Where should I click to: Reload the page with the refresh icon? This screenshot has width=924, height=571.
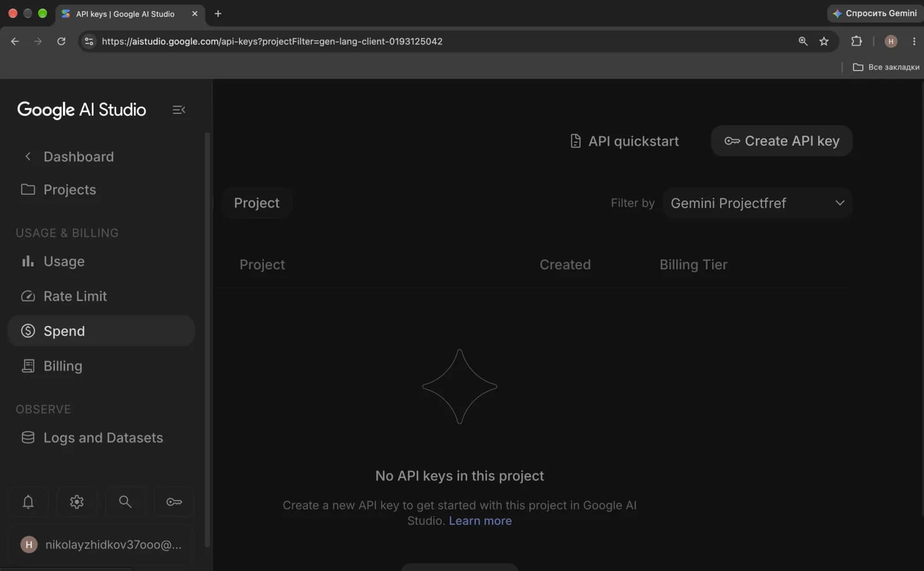(x=61, y=41)
